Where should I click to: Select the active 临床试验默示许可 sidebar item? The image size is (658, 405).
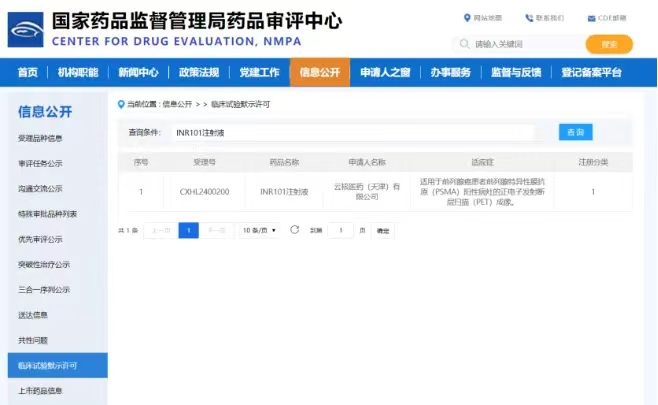(x=57, y=365)
